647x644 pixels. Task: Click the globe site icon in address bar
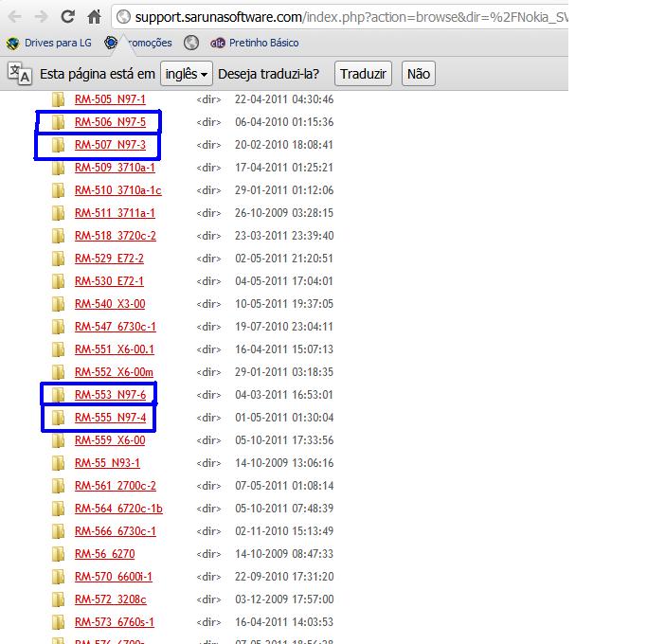tap(123, 17)
